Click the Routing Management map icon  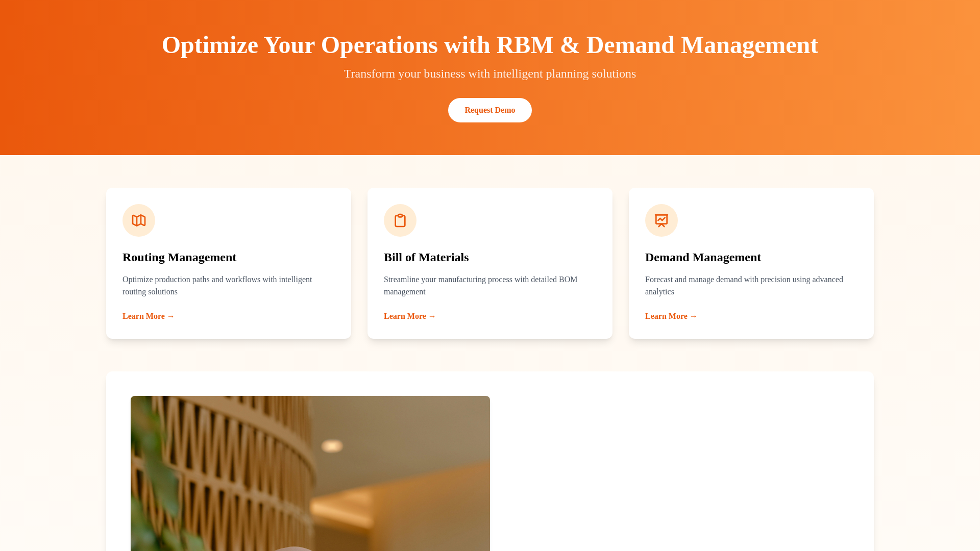click(x=139, y=220)
